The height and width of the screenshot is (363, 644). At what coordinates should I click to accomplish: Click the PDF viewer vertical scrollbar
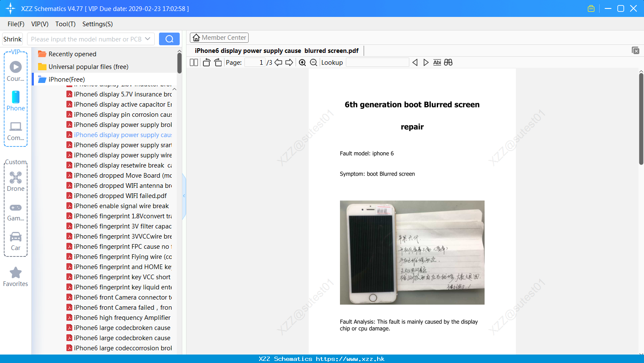tap(641, 119)
